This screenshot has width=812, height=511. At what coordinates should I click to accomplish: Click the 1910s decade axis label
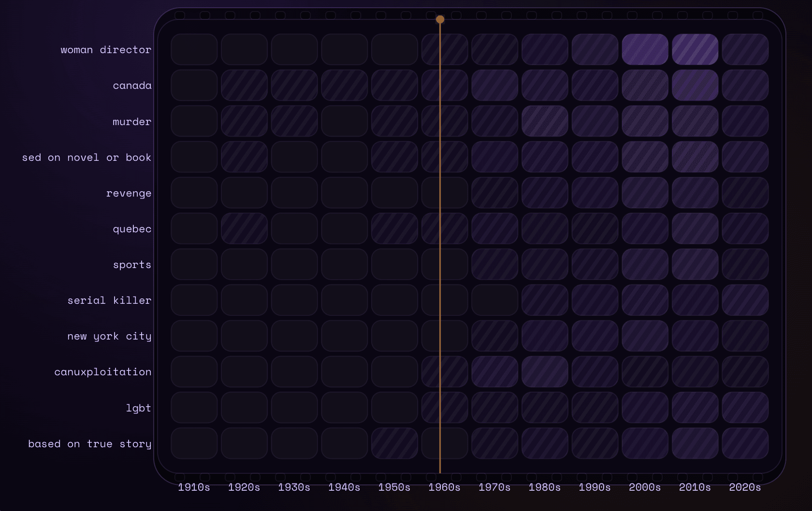coord(194,487)
